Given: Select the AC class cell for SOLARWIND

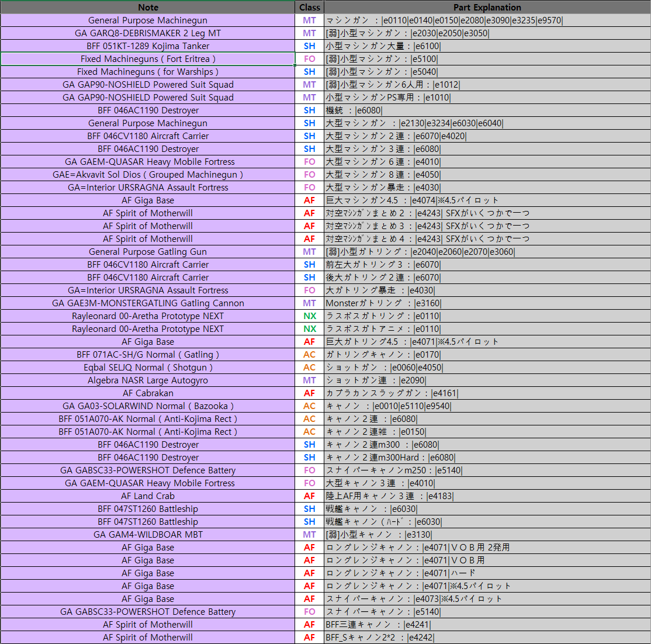Looking at the screenshot, I should point(309,406).
